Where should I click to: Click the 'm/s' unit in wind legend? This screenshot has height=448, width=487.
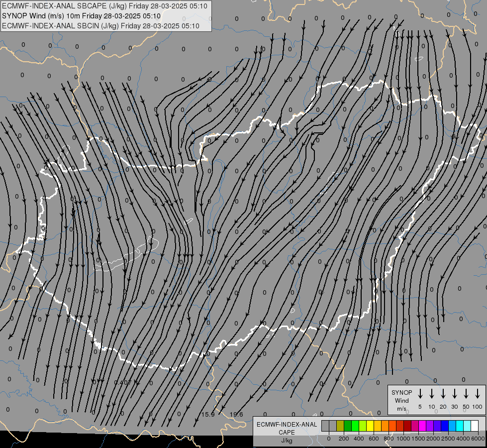click(401, 409)
